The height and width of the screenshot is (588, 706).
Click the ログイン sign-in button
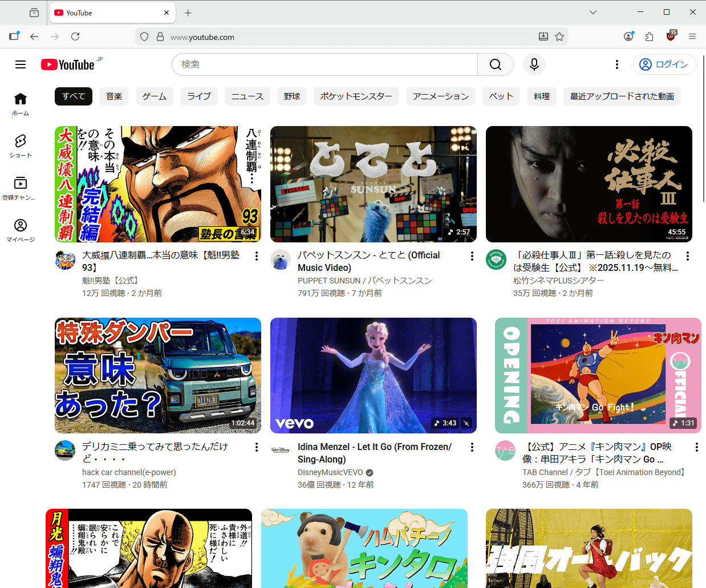[x=664, y=64]
